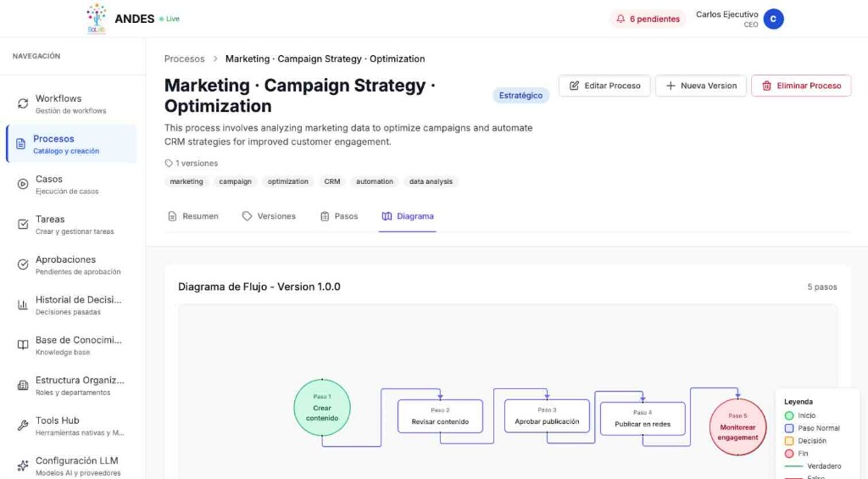Click the Eliminar Proceso button
This screenshot has height=479, width=868.
801,86
